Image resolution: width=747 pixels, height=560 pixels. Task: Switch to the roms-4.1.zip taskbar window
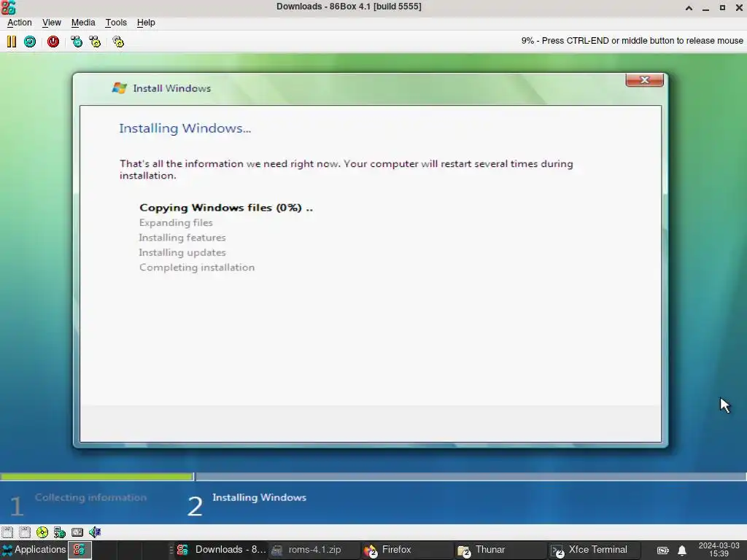pos(314,550)
